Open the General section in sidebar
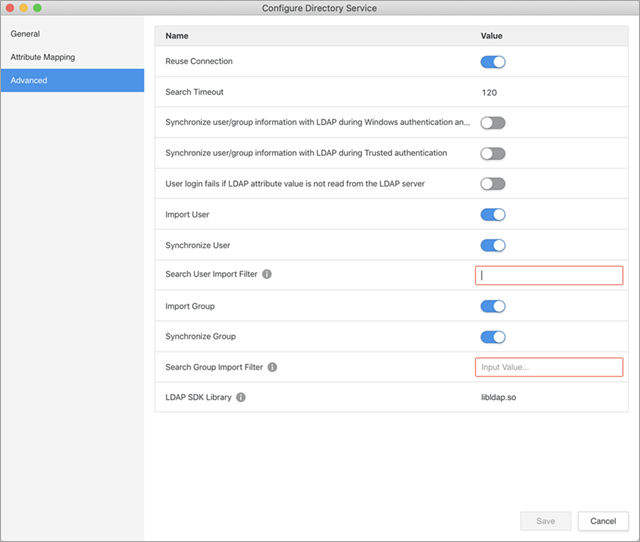This screenshot has height=542, width=640. [x=26, y=34]
